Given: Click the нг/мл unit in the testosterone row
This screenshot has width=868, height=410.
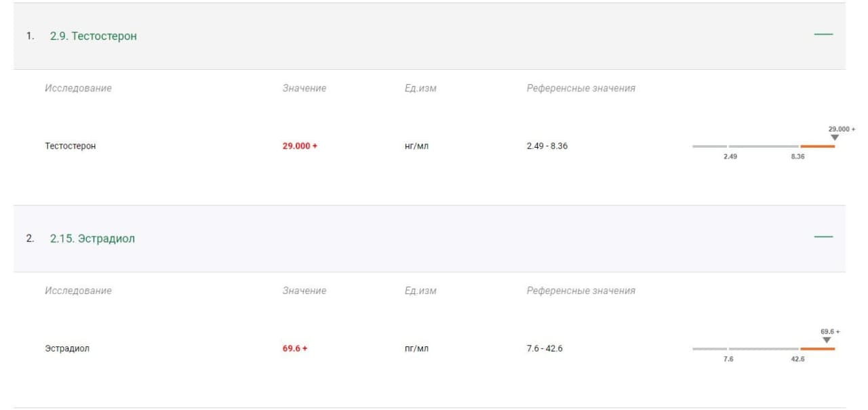Looking at the screenshot, I should pos(416,146).
